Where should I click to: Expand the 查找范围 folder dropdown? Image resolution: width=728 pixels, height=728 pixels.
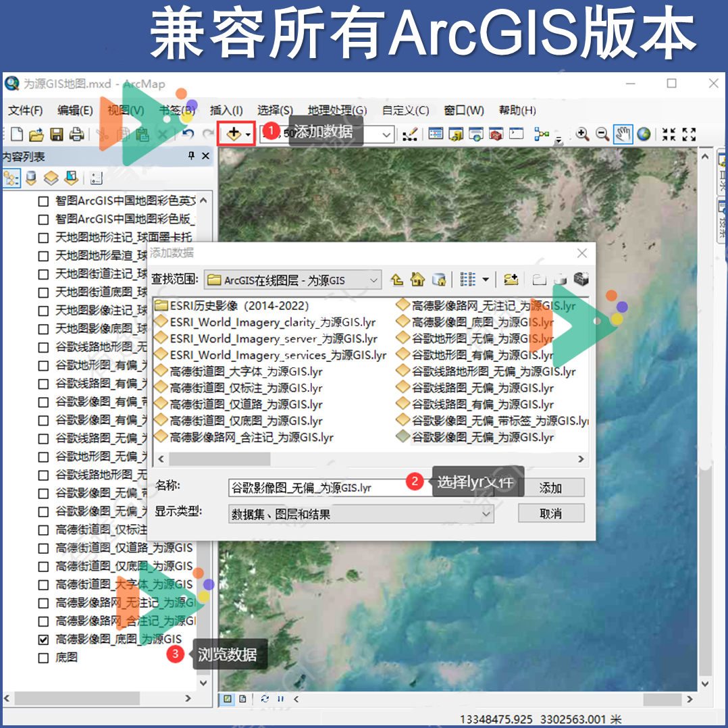click(373, 280)
